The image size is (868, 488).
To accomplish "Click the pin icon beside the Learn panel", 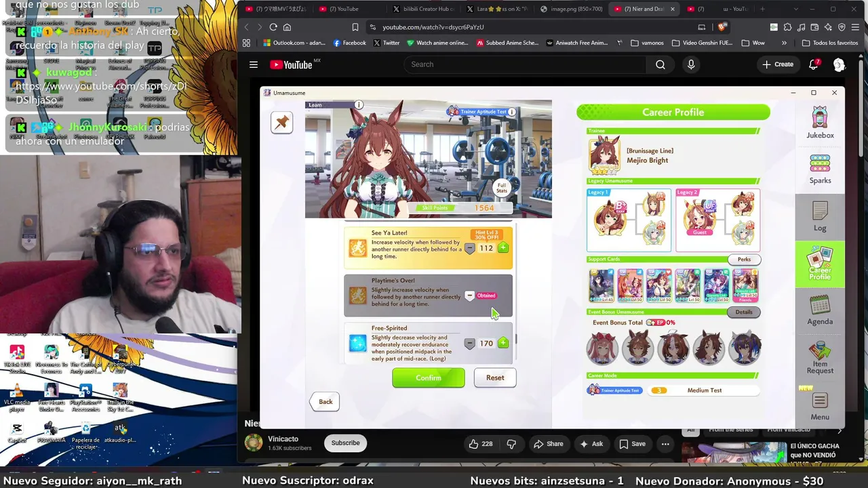I will point(281,123).
